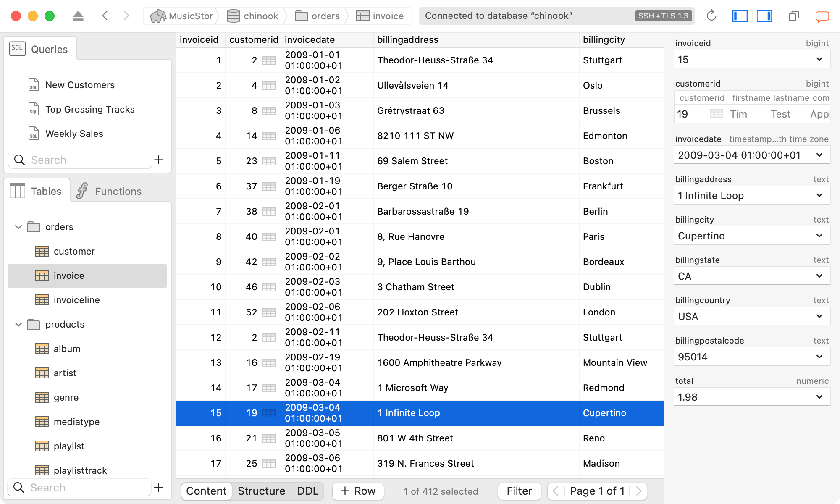Collapse the products folder in sidebar
840x504 pixels.
[x=17, y=324]
